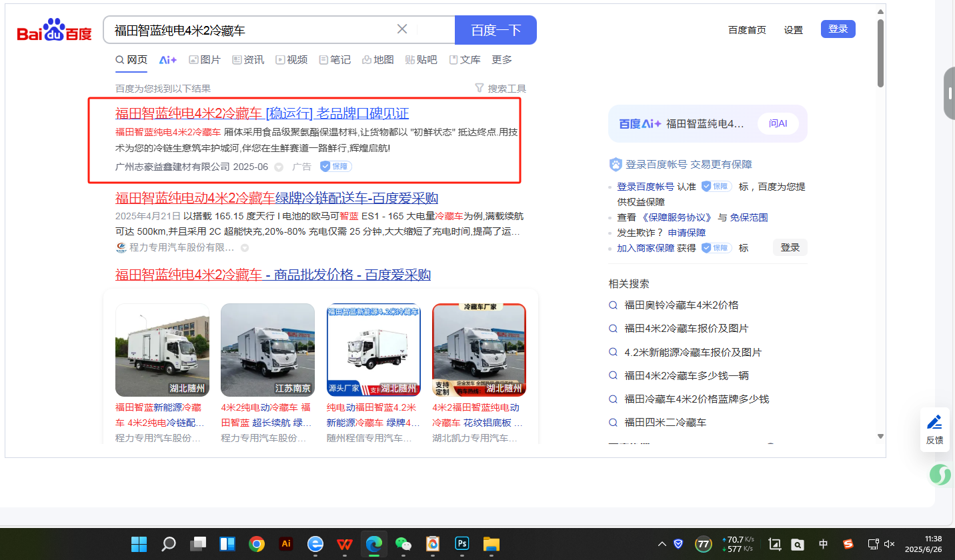Open the 搜索工具 filter options
Screen dimensions: 955x560
(500, 88)
